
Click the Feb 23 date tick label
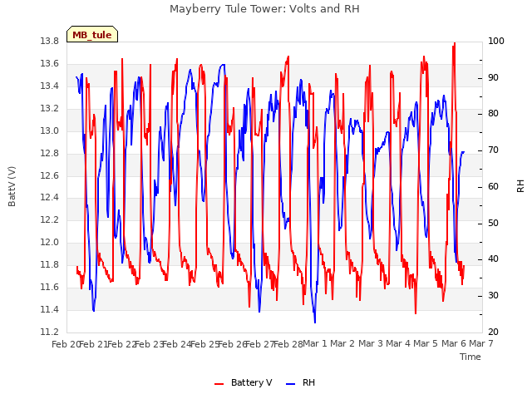tap(150, 344)
